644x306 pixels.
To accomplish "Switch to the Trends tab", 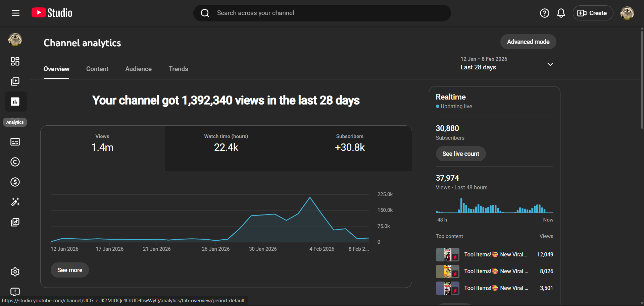I will pyautogui.click(x=178, y=69).
